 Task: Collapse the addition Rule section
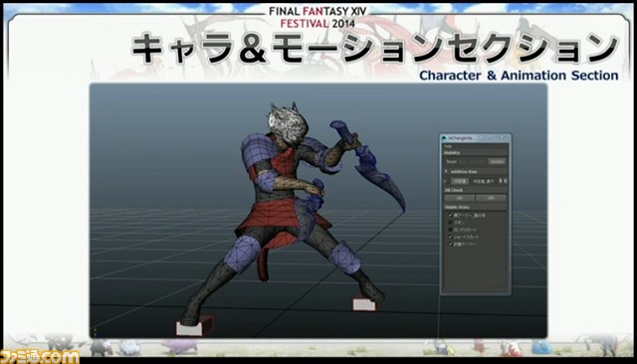pos(446,171)
